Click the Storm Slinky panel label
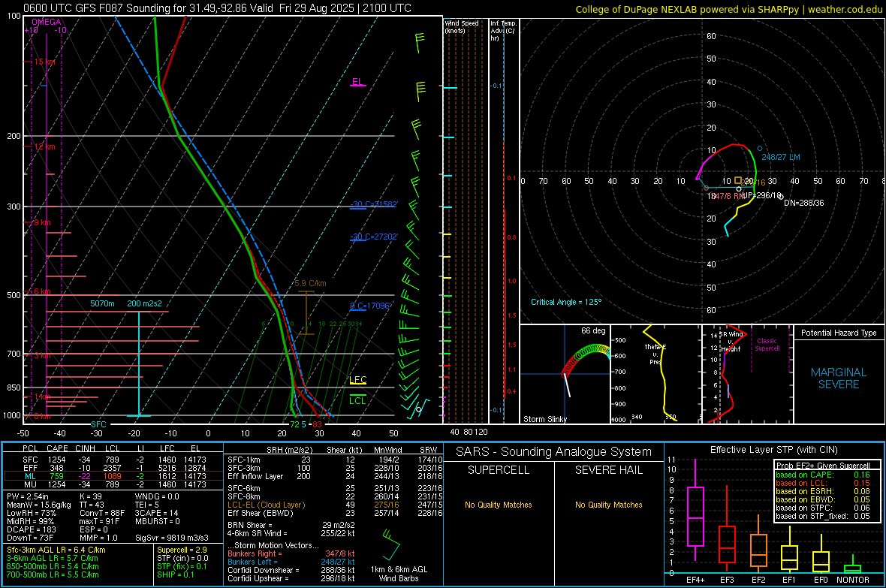The width and height of the screenshot is (886, 588). click(544, 419)
